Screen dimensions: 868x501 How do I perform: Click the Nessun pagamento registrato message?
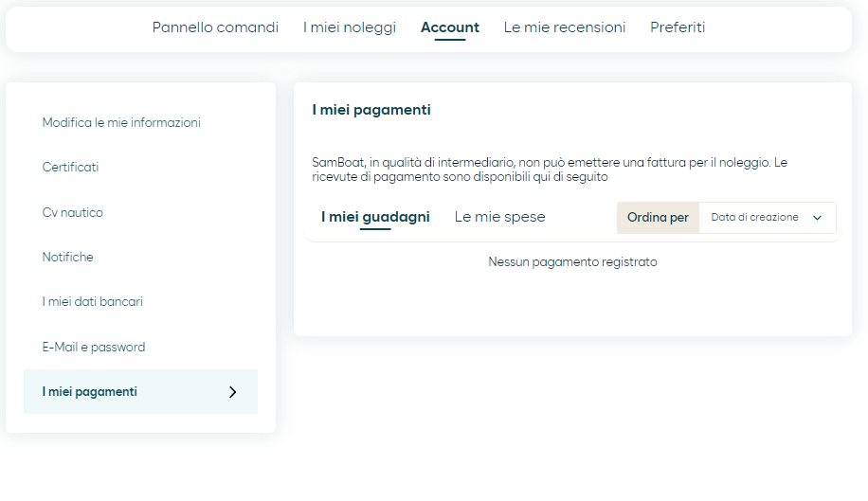click(572, 261)
